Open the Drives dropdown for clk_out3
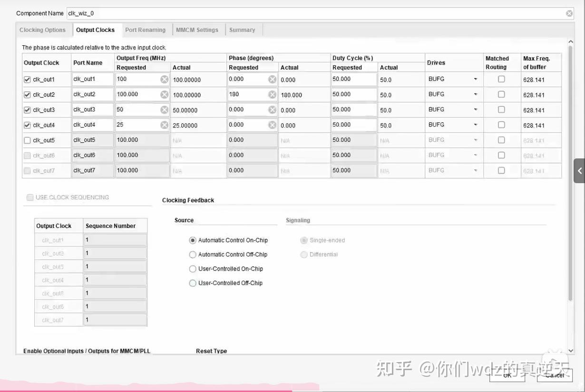This screenshot has width=585, height=392. click(x=475, y=109)
